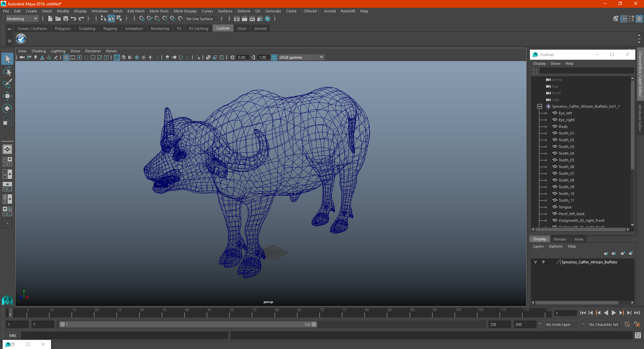
Task: Redo the action via the toolbar arrow
Action: pos(81,19)
